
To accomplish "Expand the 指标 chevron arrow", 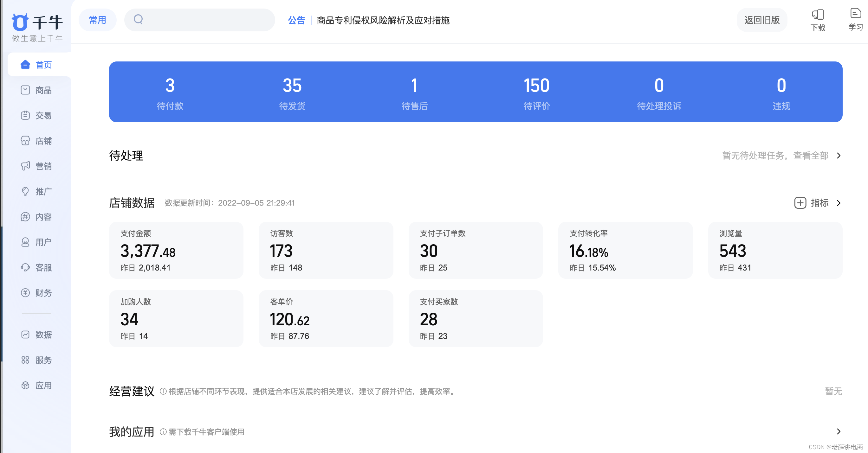I will (839, 203).
